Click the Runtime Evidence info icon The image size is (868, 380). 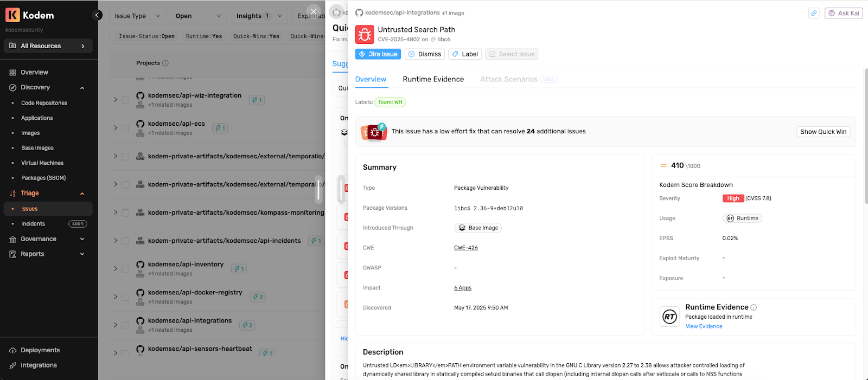(754, 307)
